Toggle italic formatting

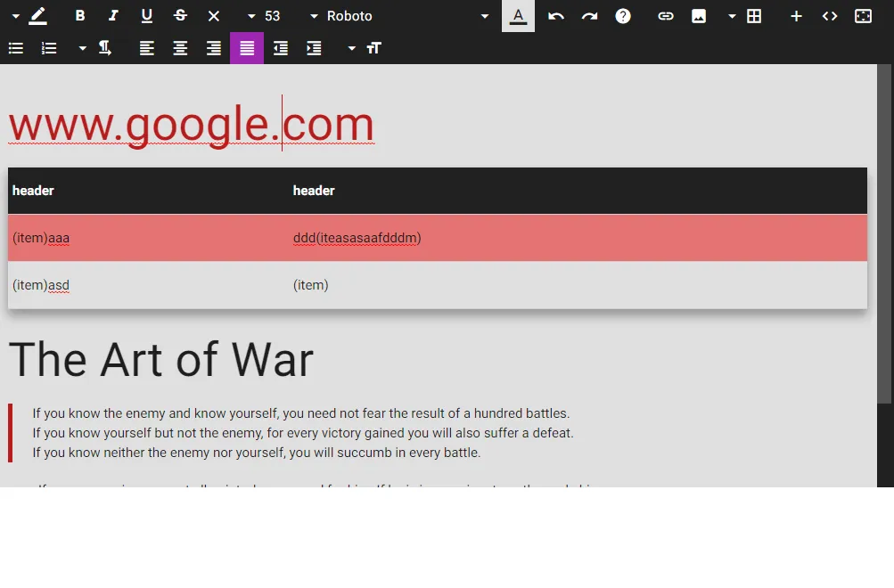pos(113,16)
